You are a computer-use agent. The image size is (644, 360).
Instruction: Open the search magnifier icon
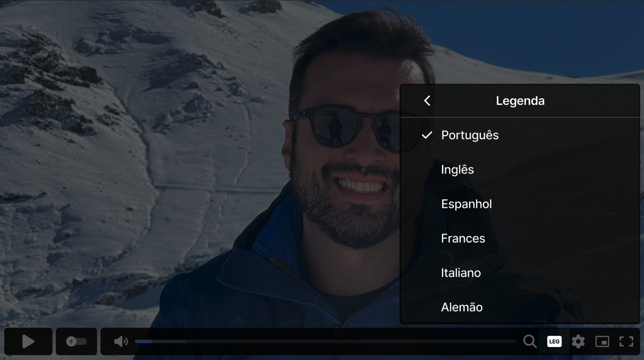point(530,341)
